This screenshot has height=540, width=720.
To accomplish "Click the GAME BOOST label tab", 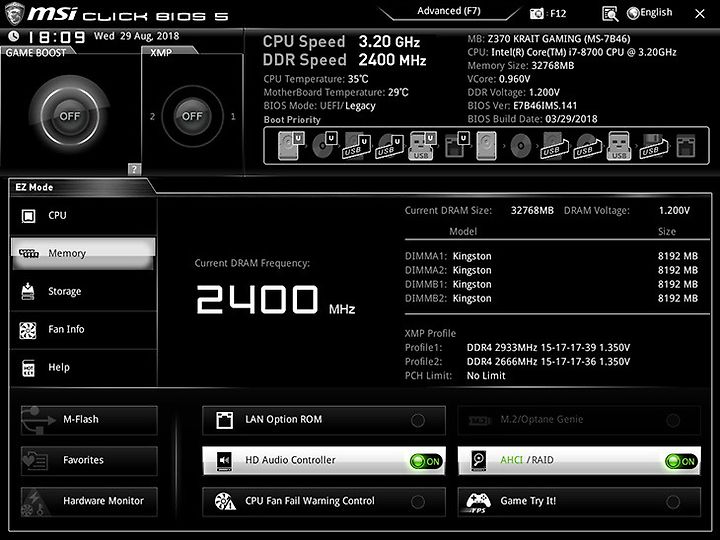I will click(35, 52).
